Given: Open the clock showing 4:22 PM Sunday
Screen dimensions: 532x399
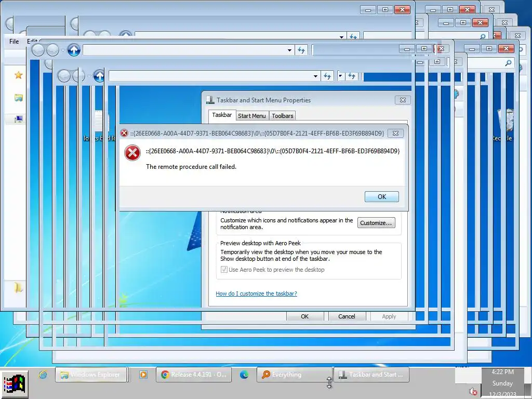Looking at the screenshot, I should pyautogui.click(x=502, y=383).
